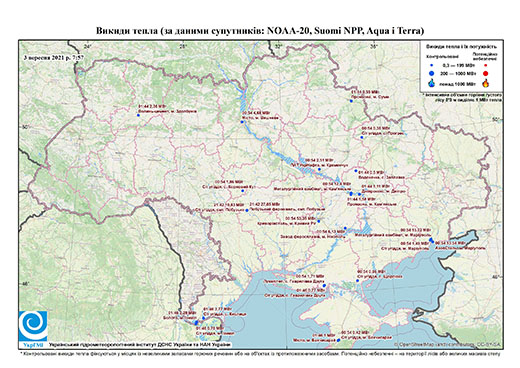Click the blue heat marker near Zdolbuniv
Image resolution: width=520 pixels, height=368 pixels.
coord(138,115)
